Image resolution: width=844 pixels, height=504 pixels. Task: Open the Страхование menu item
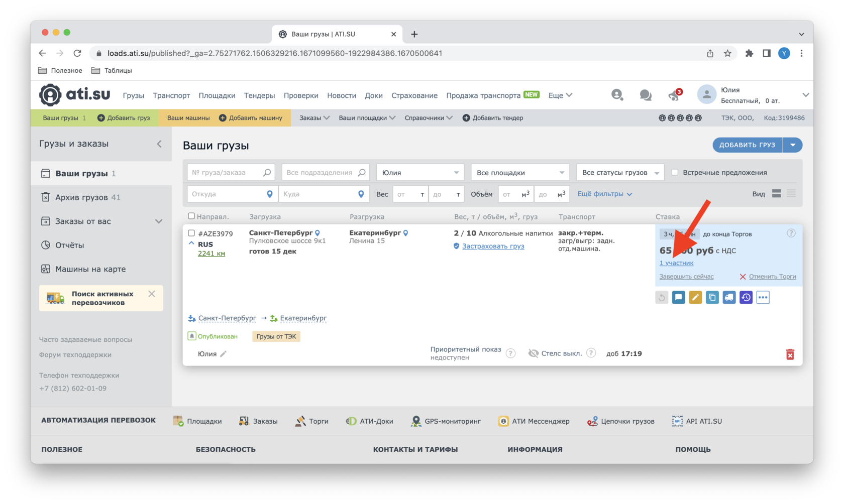[414, 95]
